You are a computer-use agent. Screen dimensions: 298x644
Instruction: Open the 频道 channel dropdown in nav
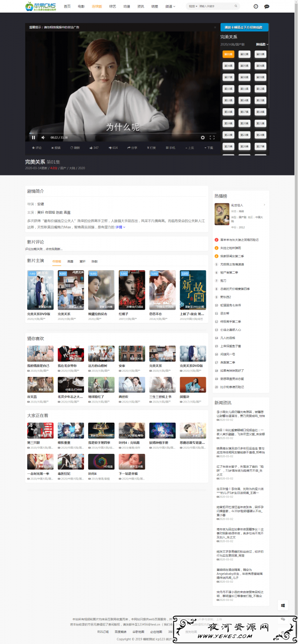click(171, 7)
